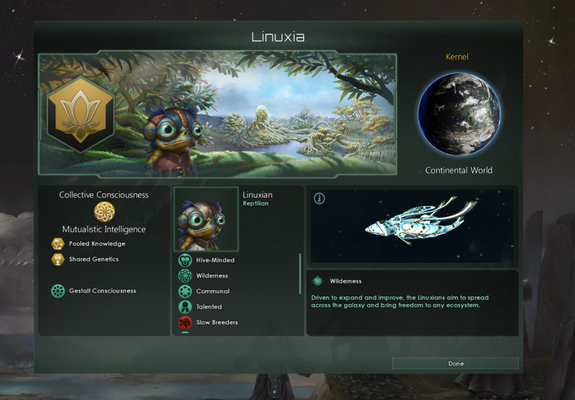Click the Kernel homeworld planet image

(x=459, y=114)
